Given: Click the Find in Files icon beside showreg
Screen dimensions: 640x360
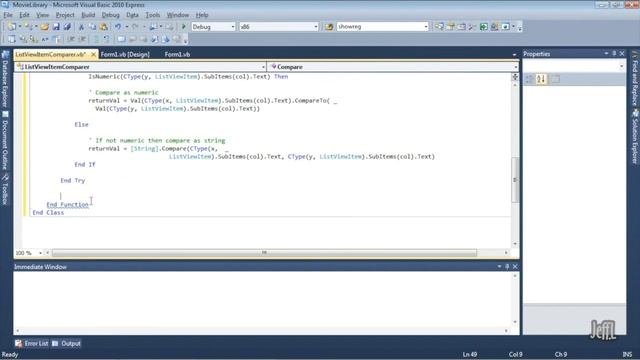Looking at the screenshot, I should 329,27.
